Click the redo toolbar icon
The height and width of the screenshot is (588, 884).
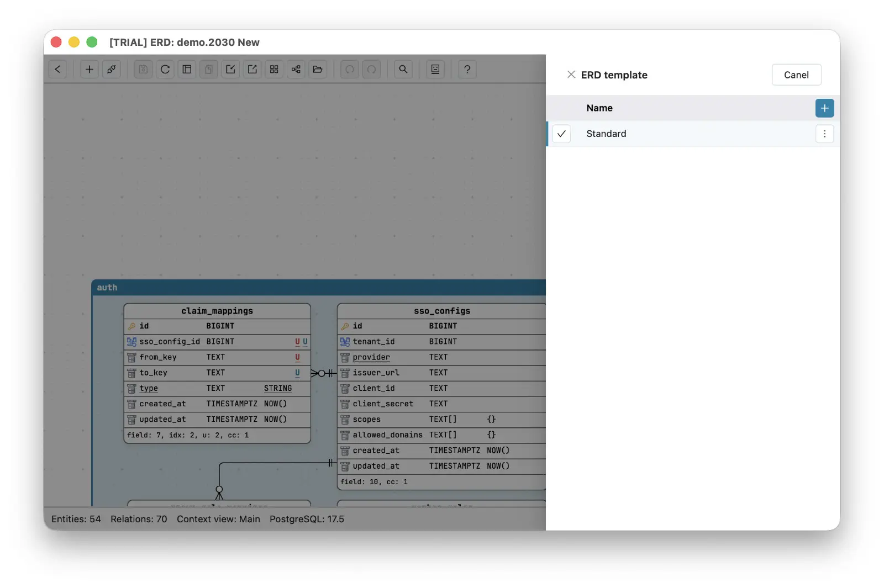(x=372, y=70)
